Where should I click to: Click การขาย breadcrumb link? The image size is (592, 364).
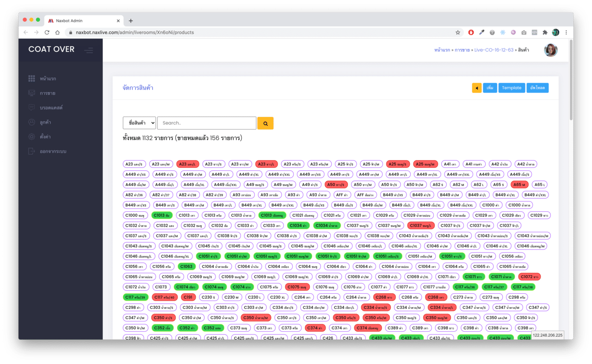point(462,50)
